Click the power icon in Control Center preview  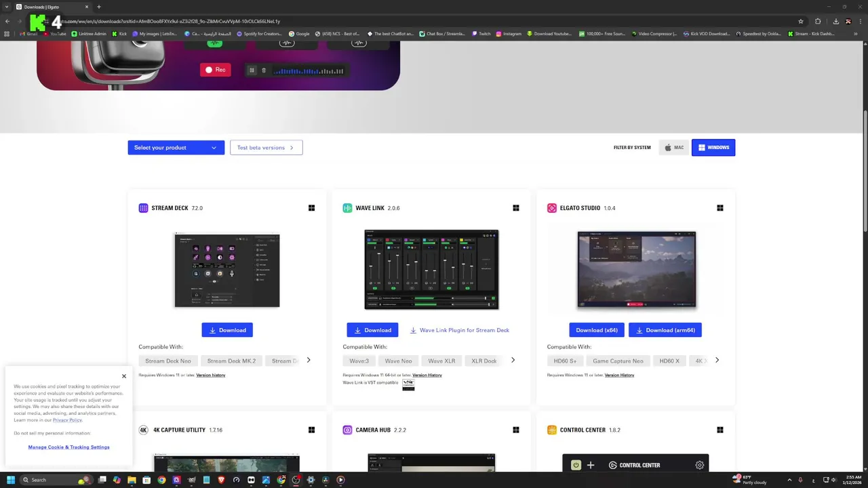point(576,465)
